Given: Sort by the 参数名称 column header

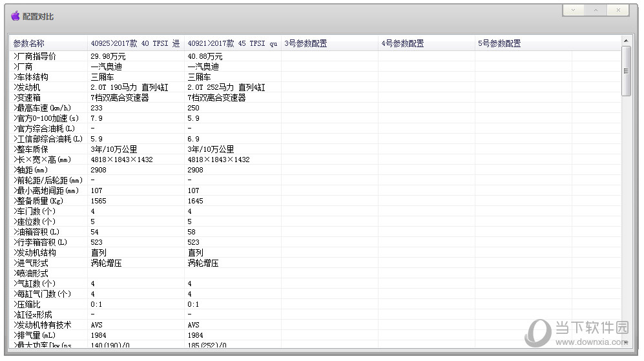Looking at the screenshot, I should [x=48, y=43].
